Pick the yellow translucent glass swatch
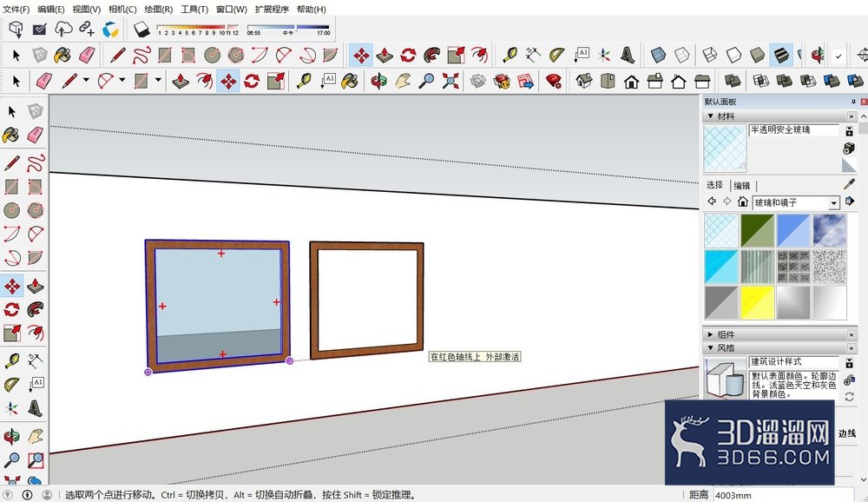This screenshot has height=502, width=868. [757, 302]
